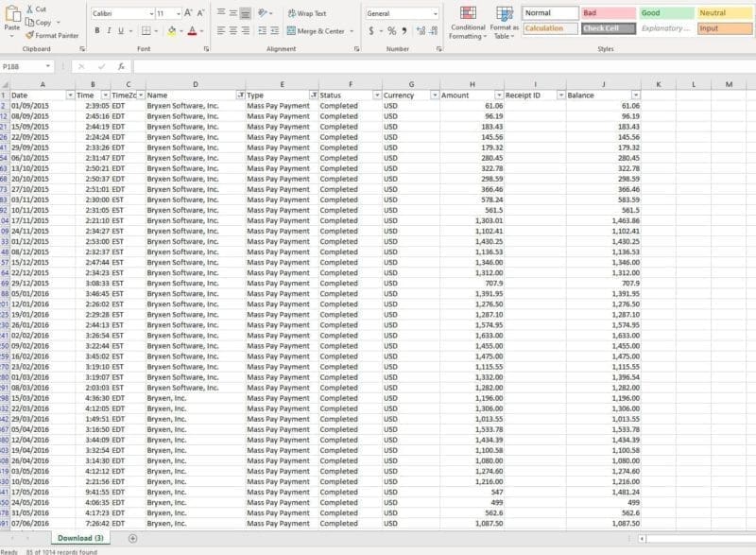Apply Input cell style
The width and height of the screenshot is (756, 555).
(725, 28)
